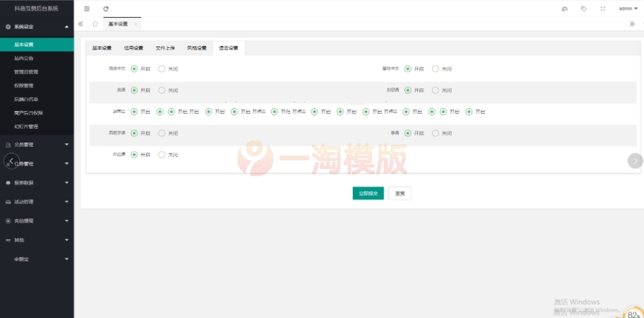The width and height of the screenshot is (644, 318).
Task: Click the circle icon beside 充值提现
Action: [8, 221]
